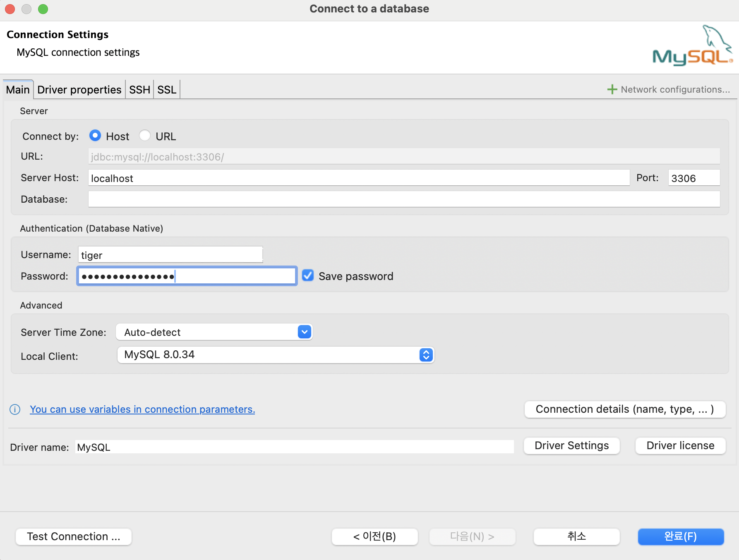
Task: Click the 완료(F) finish button
Action: point(681,536)
